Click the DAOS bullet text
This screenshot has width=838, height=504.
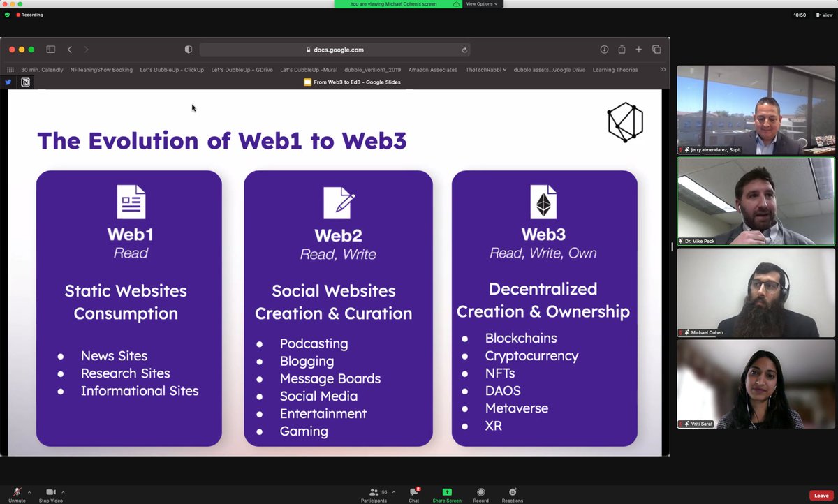pyautogui.click(x=503, y=391)
